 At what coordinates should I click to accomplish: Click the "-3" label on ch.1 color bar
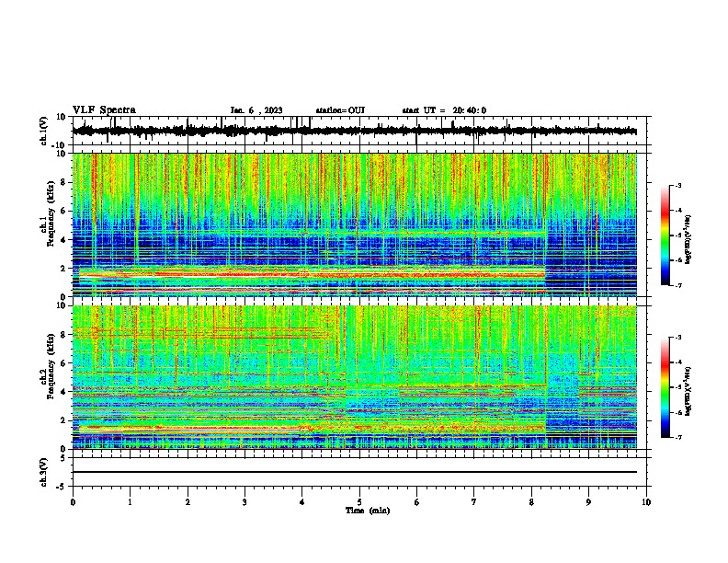point(677,185)
